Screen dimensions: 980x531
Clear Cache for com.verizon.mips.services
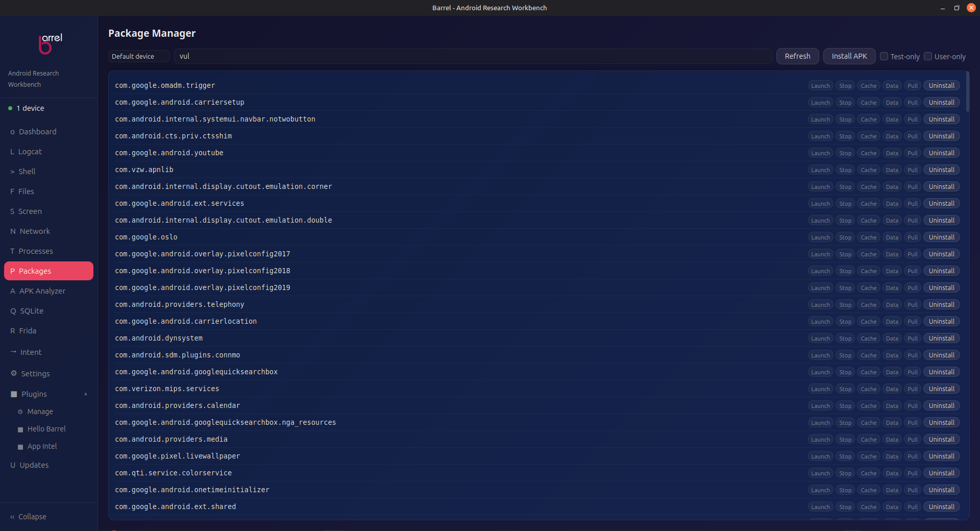coord(868,389)
